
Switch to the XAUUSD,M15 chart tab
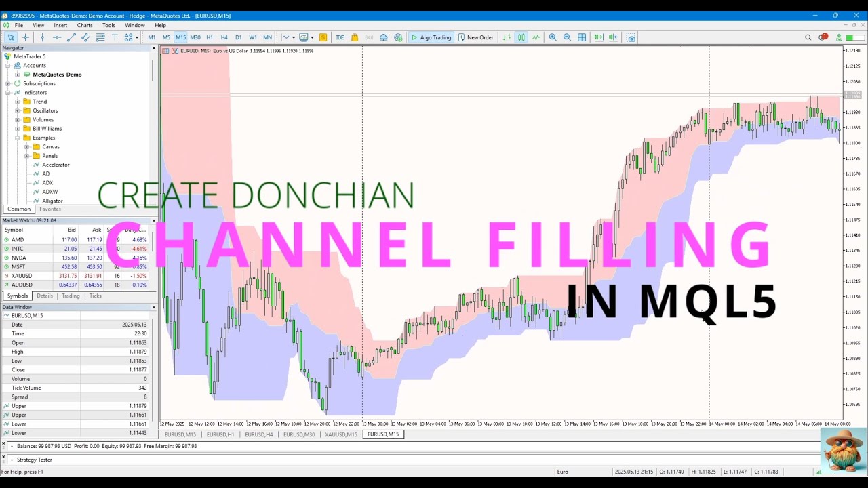341,434
